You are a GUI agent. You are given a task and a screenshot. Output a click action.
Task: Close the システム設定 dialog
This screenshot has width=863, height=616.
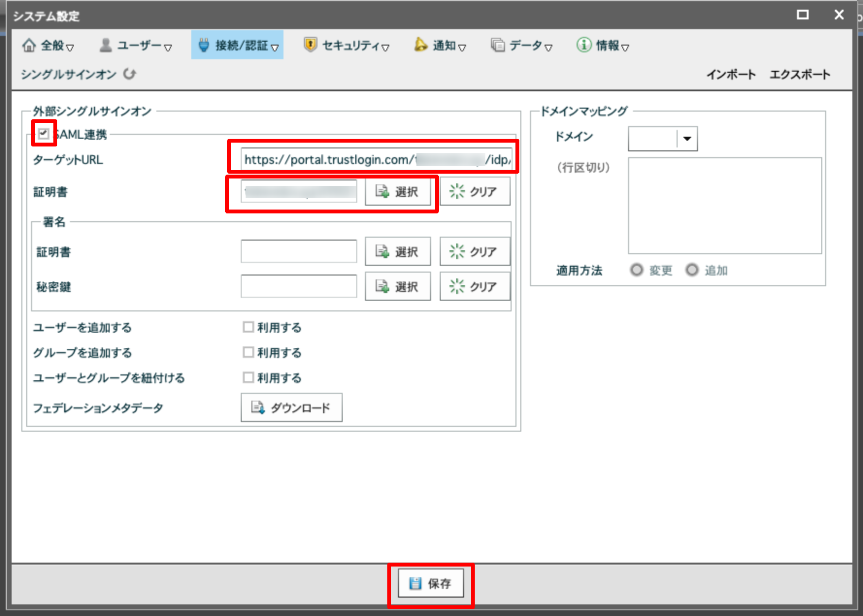839,15
